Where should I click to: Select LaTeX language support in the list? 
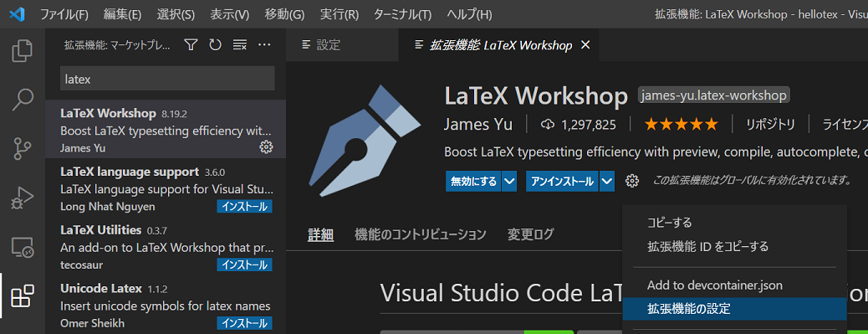[x=166, y=187]
